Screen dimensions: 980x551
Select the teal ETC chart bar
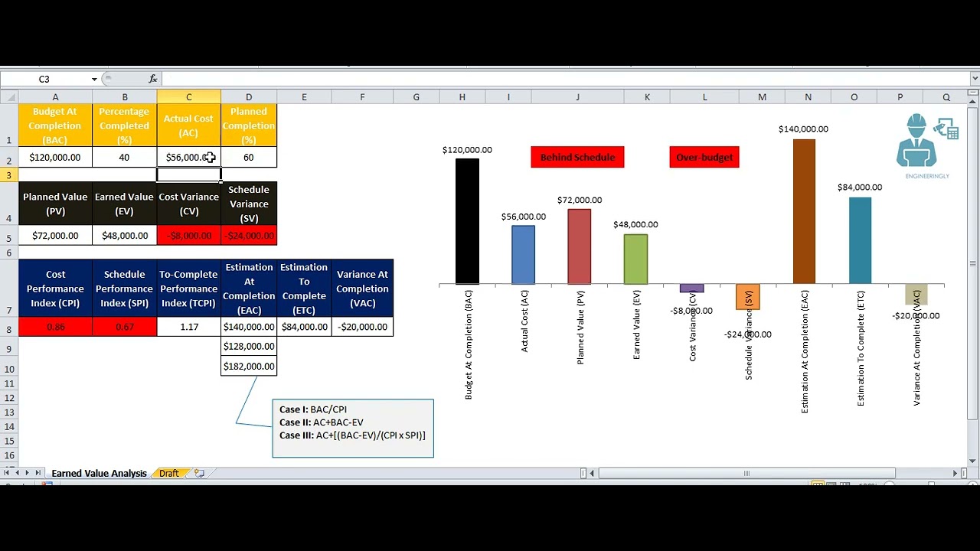pos(860,240)
